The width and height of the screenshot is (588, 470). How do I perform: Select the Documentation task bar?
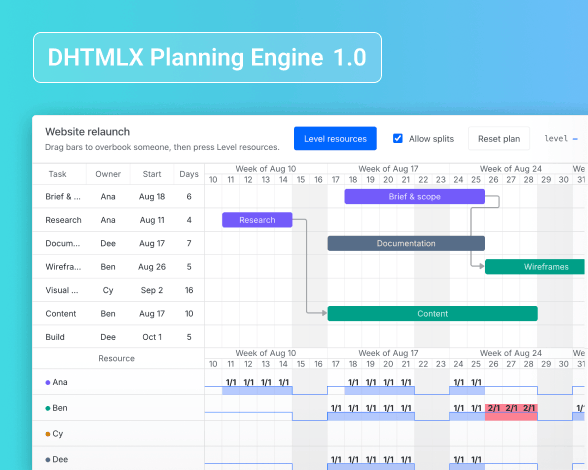tap(406, 243)
